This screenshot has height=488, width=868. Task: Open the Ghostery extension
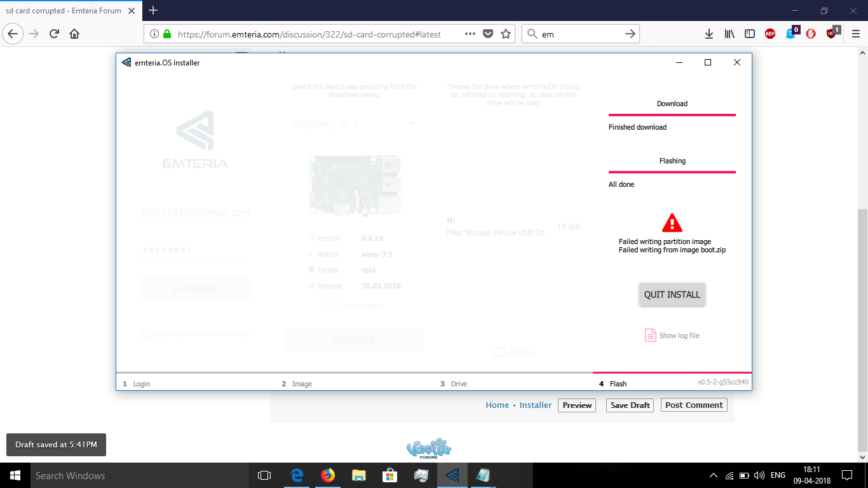point(791,33)
